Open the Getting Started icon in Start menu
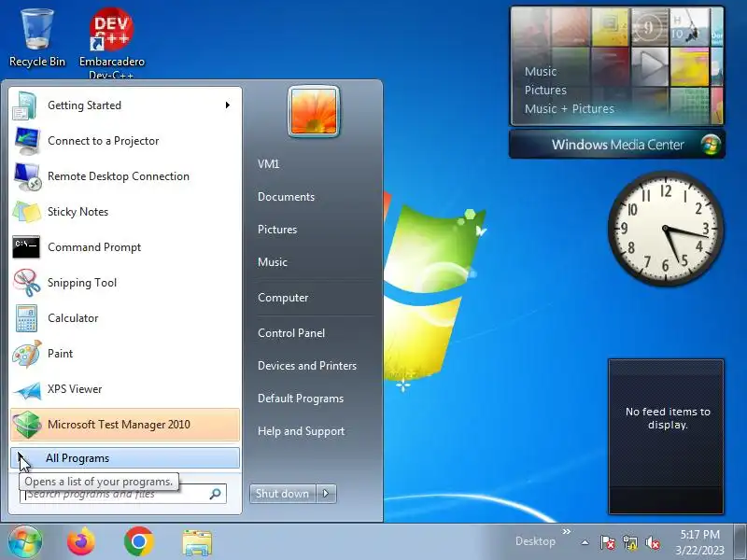Viewport: 747px width, 560px height. (25, 105)
